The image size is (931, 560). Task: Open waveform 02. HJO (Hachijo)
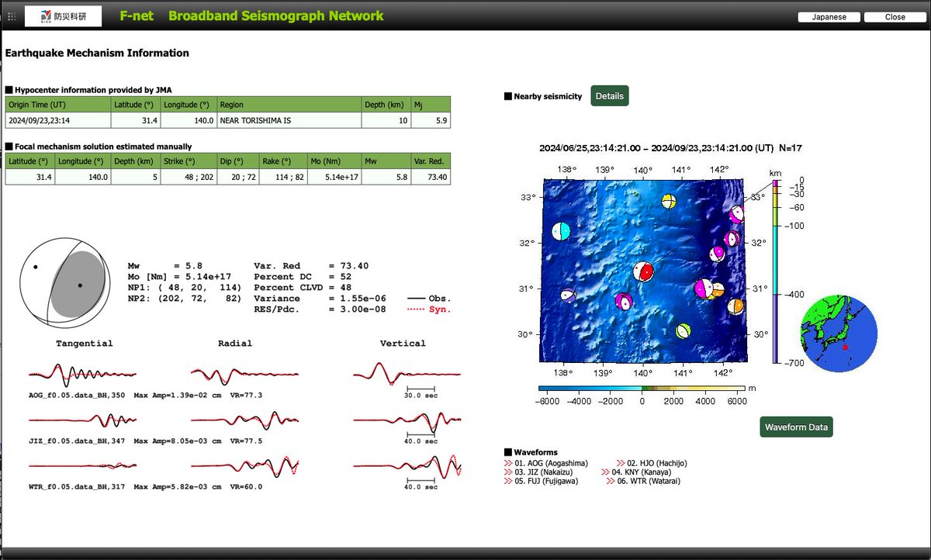[x=652, y=463]
